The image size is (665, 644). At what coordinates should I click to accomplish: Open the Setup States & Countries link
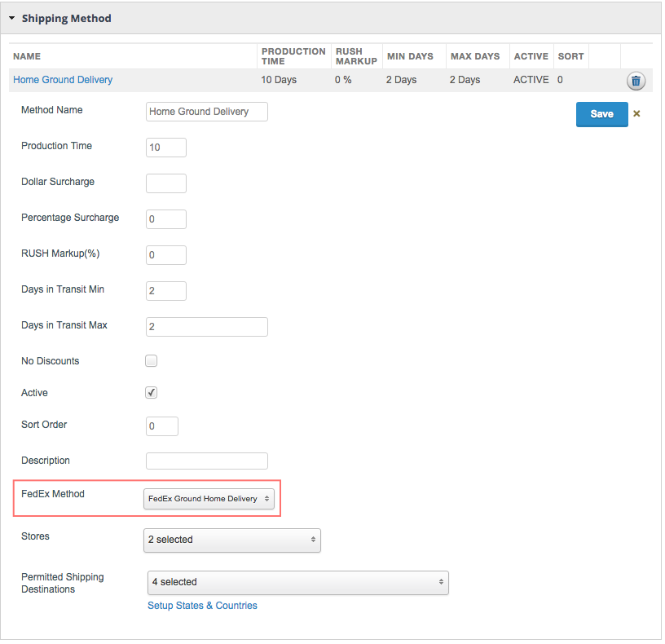pos(202,606)
